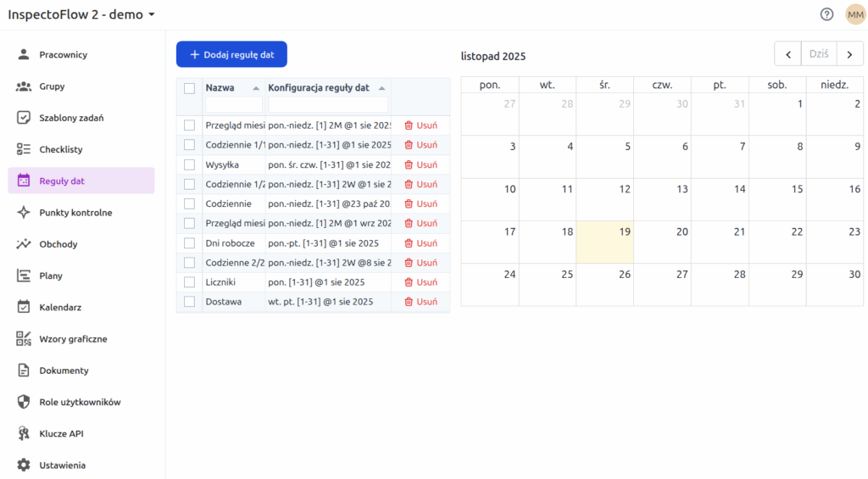Open help with the question mark icon

pos(826,14)
